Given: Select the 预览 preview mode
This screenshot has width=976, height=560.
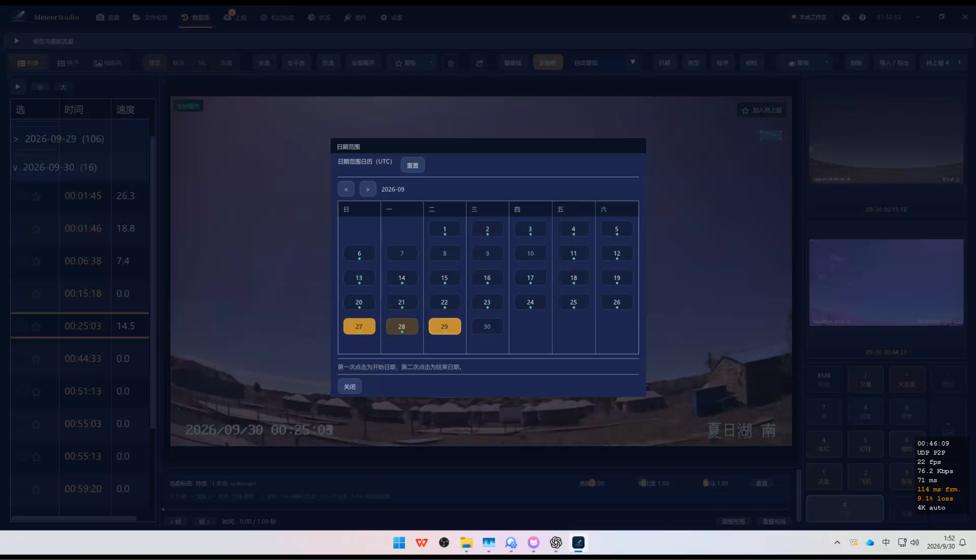Looking at the screenshot, I should tap(154, 63).
